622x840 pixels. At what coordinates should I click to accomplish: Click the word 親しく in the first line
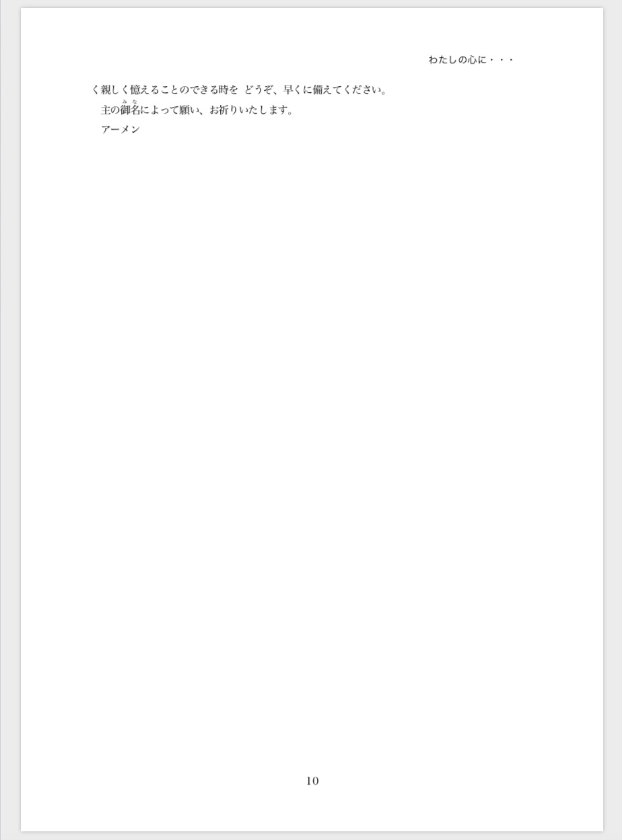tap(115, 90)
